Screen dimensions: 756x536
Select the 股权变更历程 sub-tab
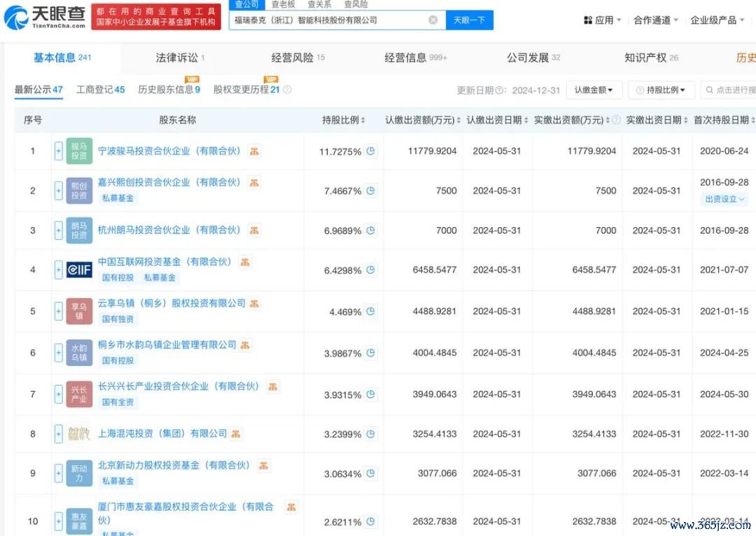tap(246, 90)
